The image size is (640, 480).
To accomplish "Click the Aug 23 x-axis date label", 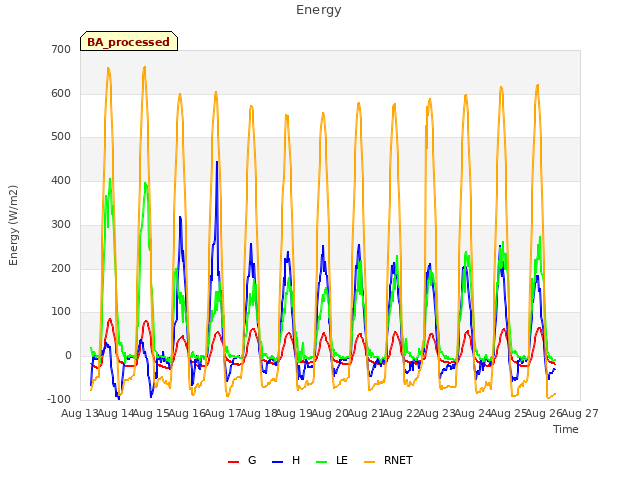I will (438, 414).
